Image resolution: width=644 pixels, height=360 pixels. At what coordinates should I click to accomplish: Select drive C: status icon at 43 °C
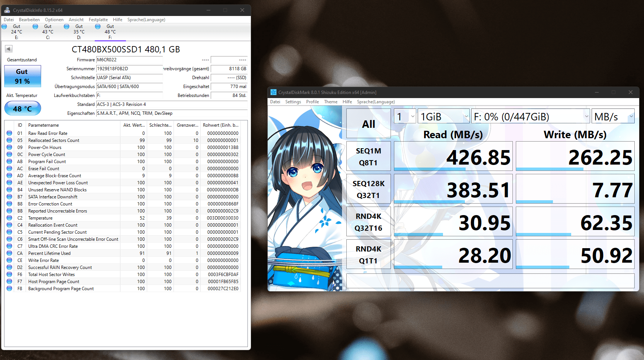pyautogui.click(x=35, y=26)
